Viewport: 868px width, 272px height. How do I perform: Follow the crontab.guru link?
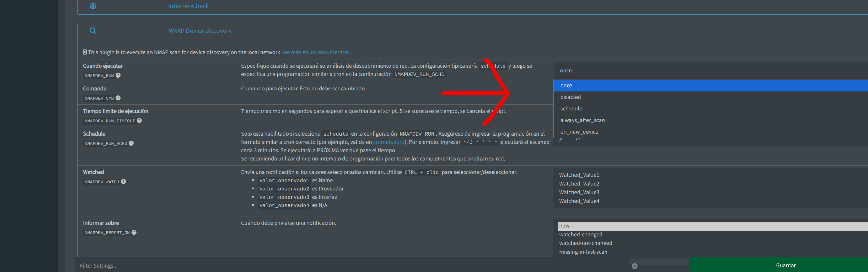click(x=388, y=142)
